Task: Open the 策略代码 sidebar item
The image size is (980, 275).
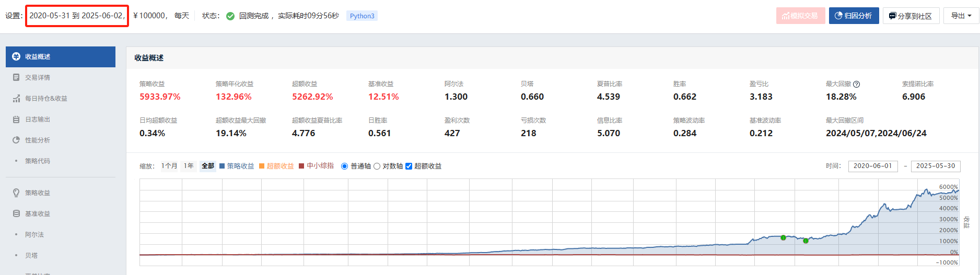Action: click(x=38, y=161)
